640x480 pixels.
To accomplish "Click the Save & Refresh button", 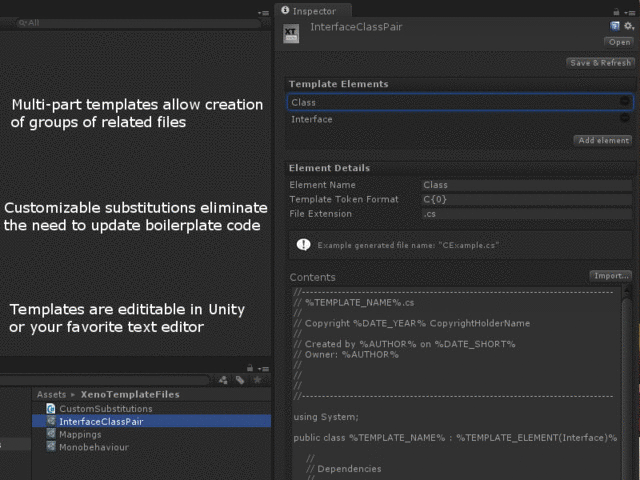I will tap(600, 62).
